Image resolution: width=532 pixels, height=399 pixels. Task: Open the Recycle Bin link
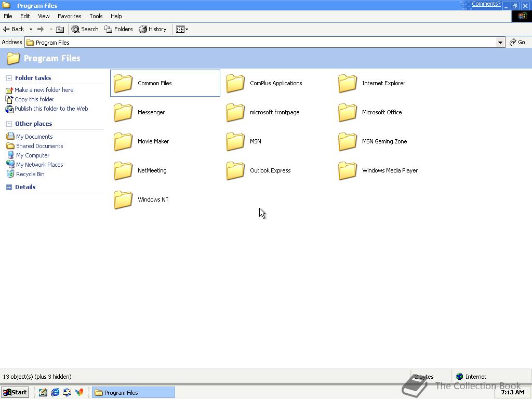(x=30, y=174)
